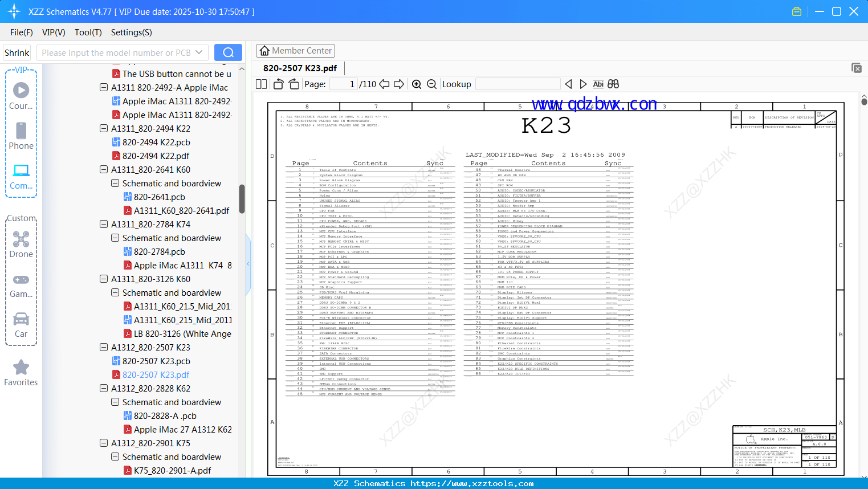Select the Phone category
The width and height of the screenshot is (868, 489).
click(21, 136)
